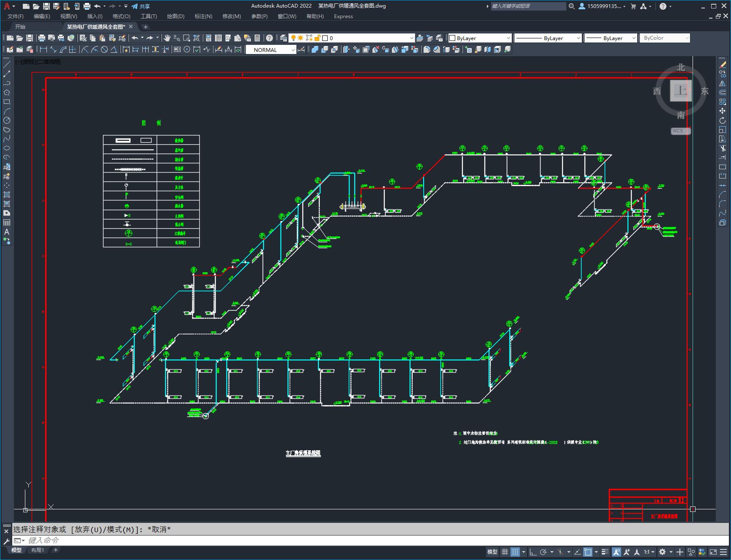The width and height of the screenshot is (731, 560).
Task: Toggle ortho mode in status bar
Action: point(533,552)
